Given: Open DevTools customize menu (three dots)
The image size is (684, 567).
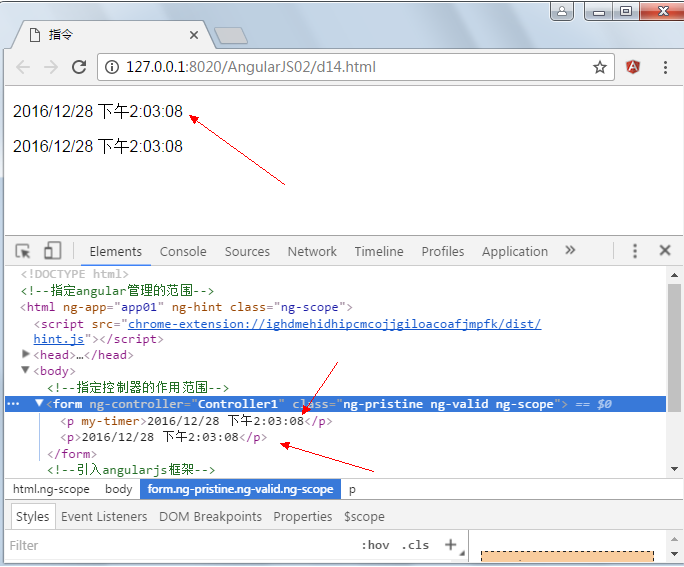Looking at the screenshot, I should (x=634, y=251).
